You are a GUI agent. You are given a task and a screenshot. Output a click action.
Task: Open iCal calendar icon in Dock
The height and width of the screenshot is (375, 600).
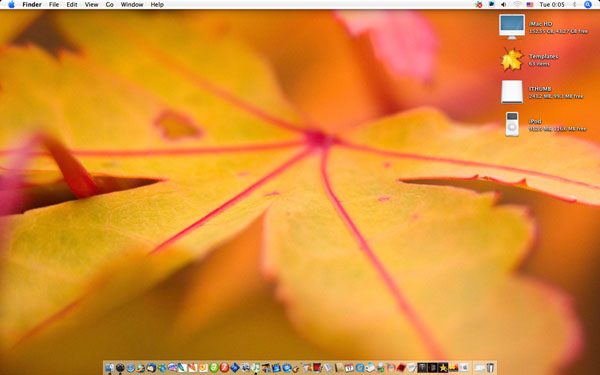point(349,368)
